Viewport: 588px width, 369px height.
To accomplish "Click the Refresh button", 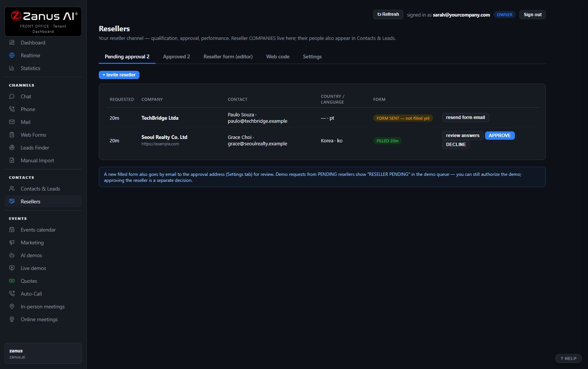I will click(388, 14).
